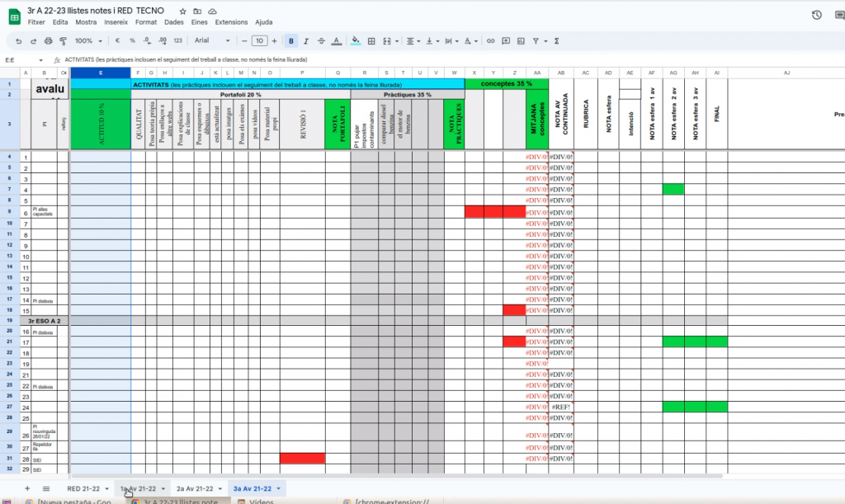Open the fill color bucket

[x=356, y=40]
